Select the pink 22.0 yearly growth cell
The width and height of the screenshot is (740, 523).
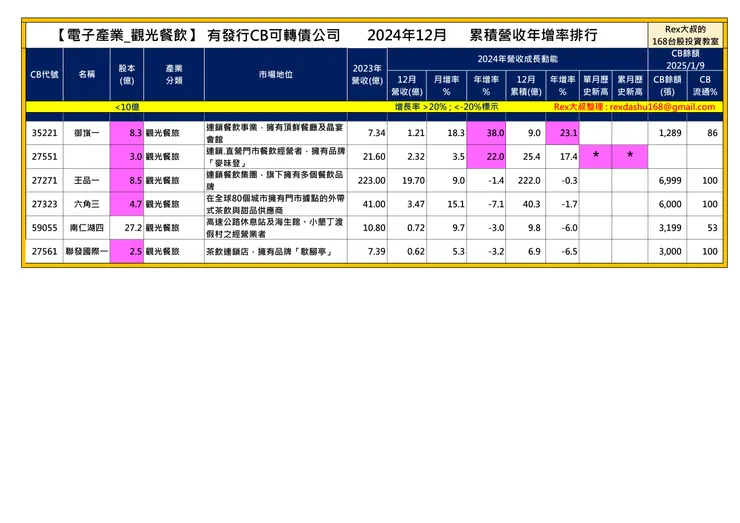[486, 157]
